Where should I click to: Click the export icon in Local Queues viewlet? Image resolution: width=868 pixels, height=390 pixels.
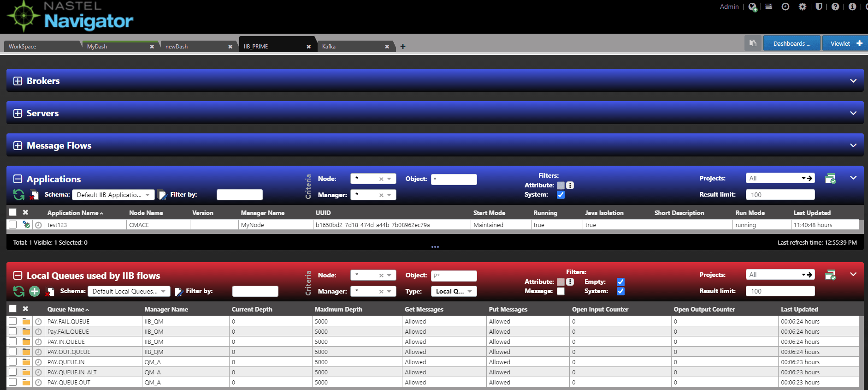click(830, 275)
